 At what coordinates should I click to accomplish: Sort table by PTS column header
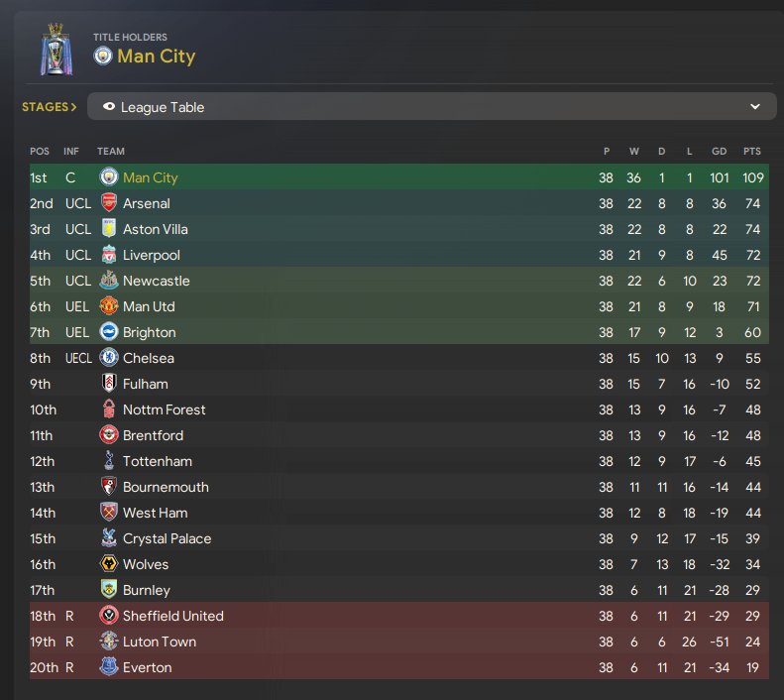(751, 151)
